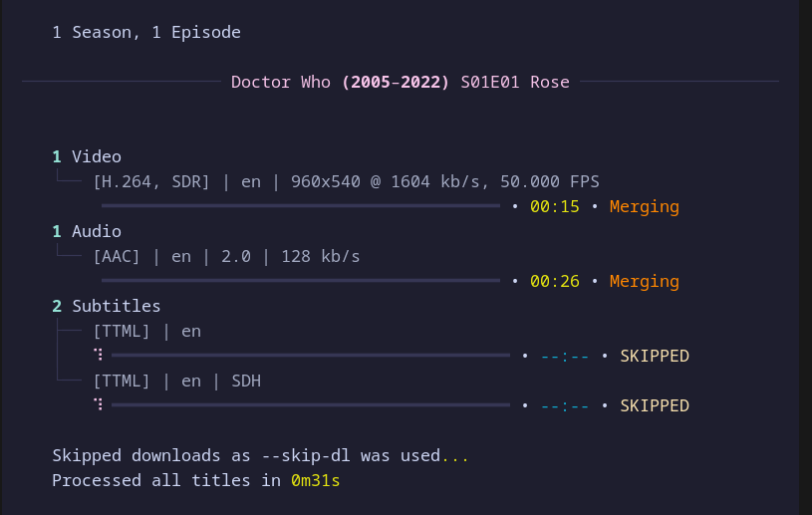Click the SDH subtitle progress bar
Viewport: 812px width, 515px height.
(310, 405)
